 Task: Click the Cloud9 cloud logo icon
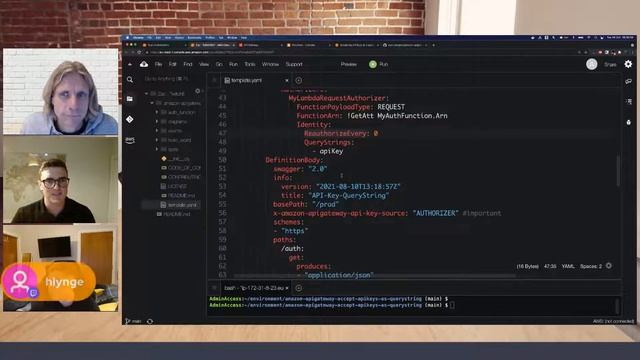[144, 64]
